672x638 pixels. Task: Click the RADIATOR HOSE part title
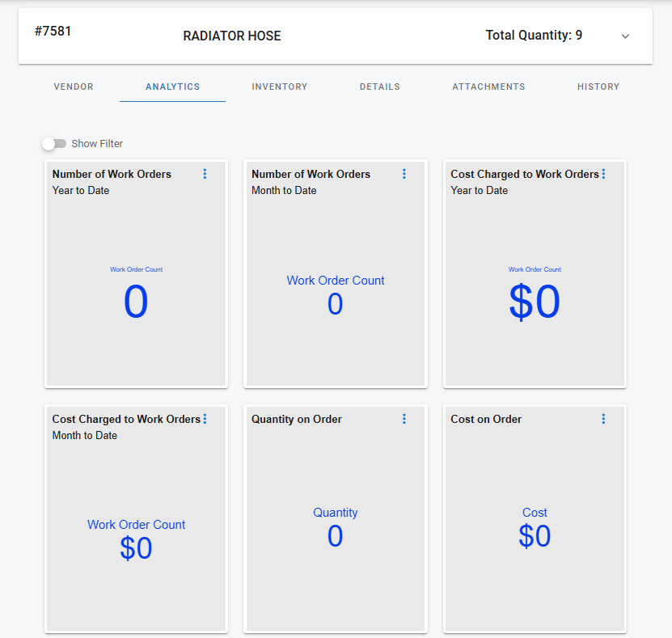click(x=232, y=36)
